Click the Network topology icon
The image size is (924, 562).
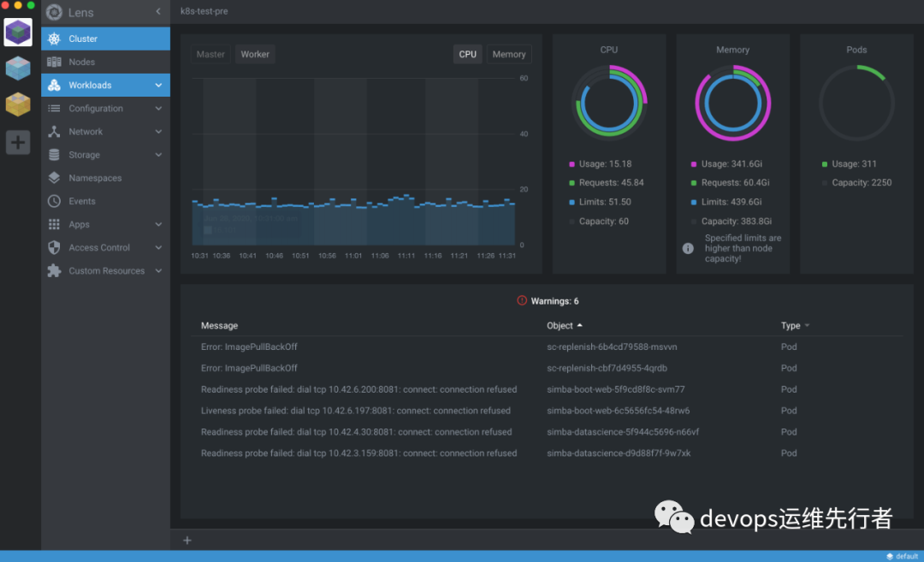click(x=54, y=132)
